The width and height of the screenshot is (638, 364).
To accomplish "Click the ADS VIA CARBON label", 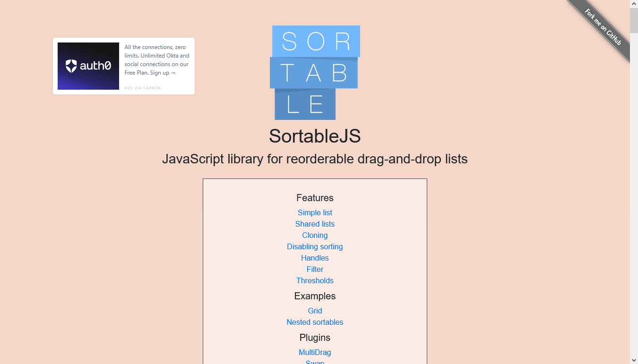I will 142,88.
